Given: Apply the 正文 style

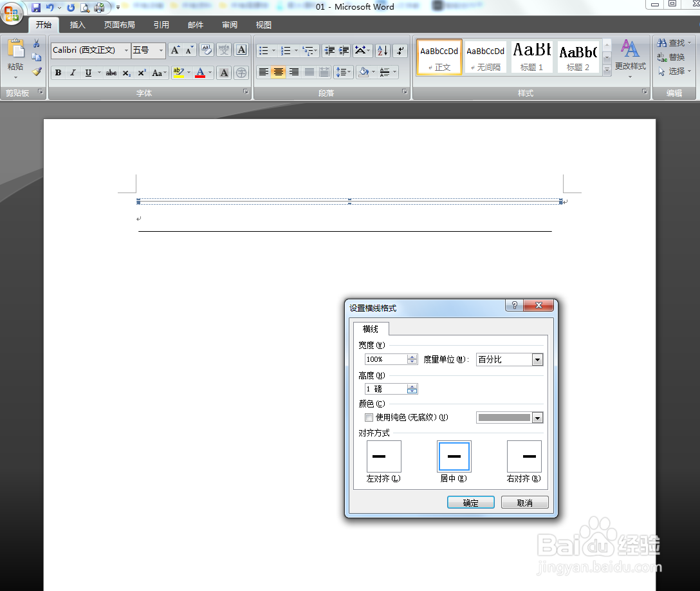Looking at the screenshot, I should (x=439, y=57).
